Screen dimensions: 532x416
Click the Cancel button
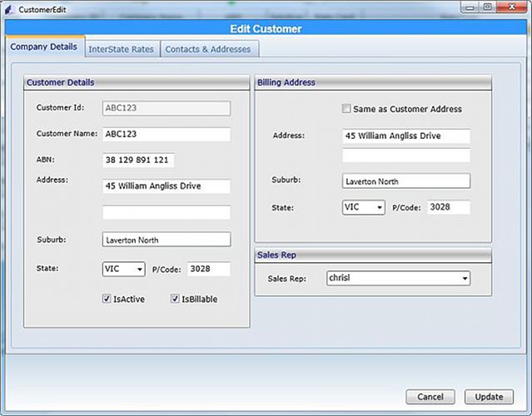pos(430,397)
